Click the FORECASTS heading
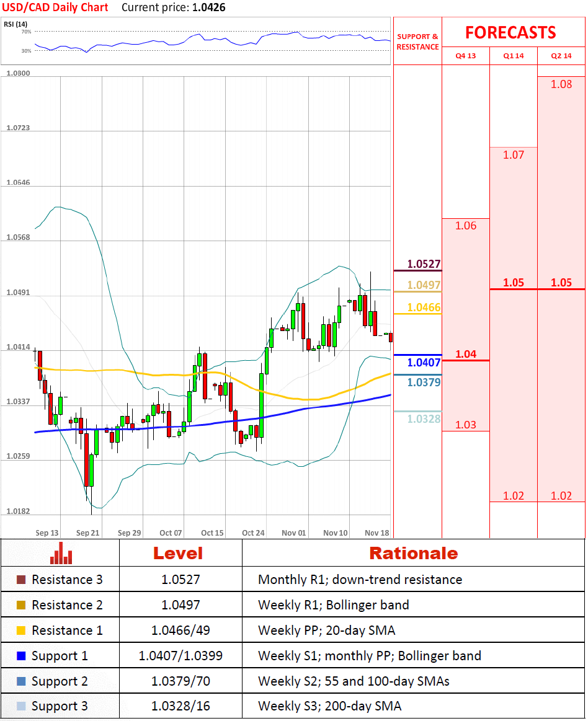588x721 pixels. [x=510, y=32]
